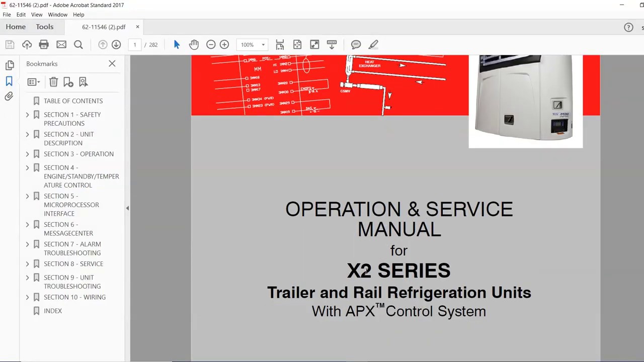This screenshot has height=362, width=644.
Task: Go to previous page arrow
Action: tap(103, 45)
